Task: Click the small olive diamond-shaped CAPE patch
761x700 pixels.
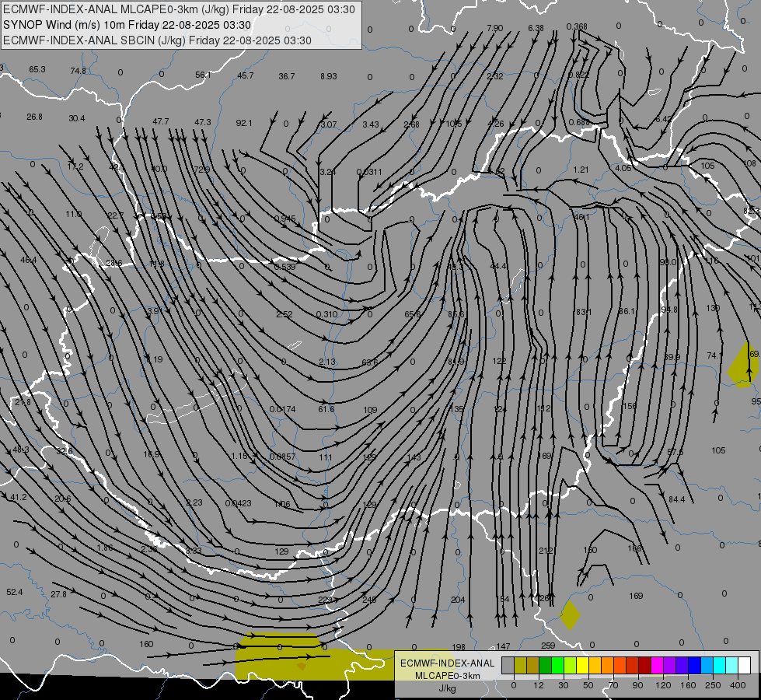Action: 570,615
